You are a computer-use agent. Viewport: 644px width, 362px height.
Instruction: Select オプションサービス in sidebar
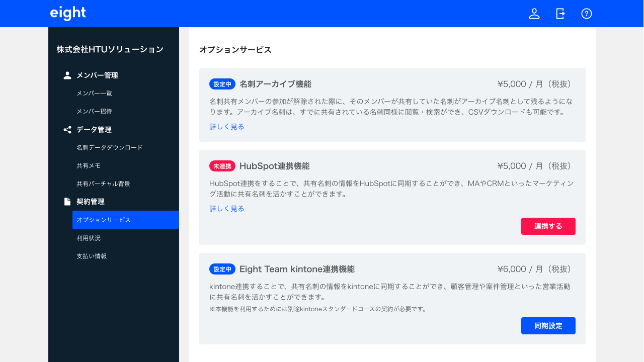(104, 220)
